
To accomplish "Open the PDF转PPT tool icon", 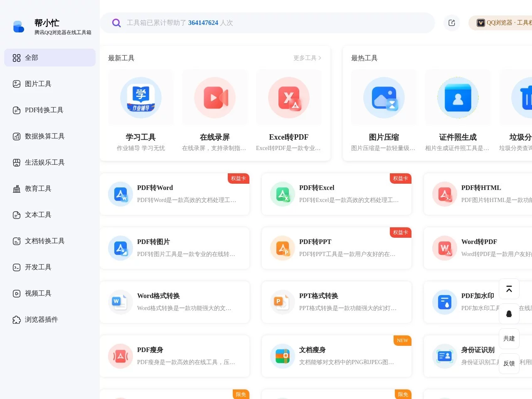I will pos(282,248).
